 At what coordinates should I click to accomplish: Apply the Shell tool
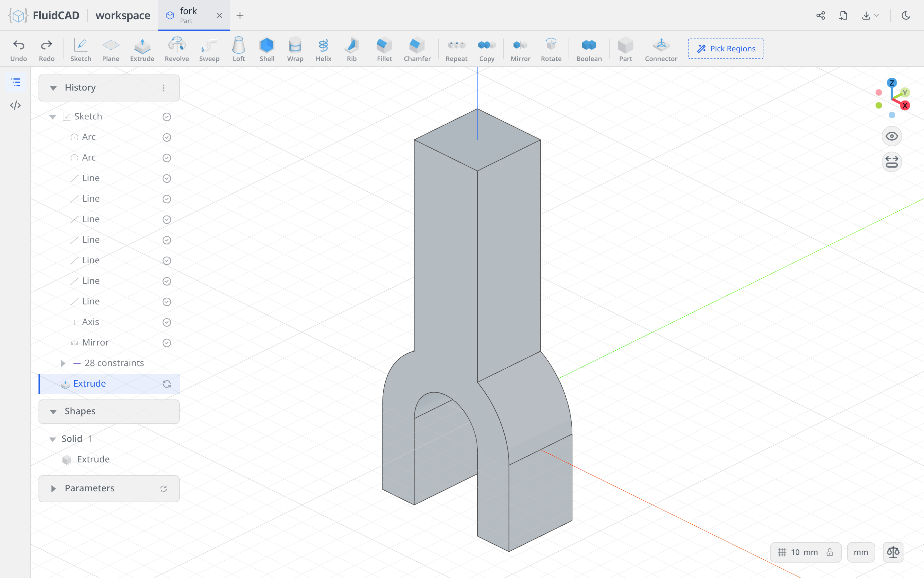point(267,49)
